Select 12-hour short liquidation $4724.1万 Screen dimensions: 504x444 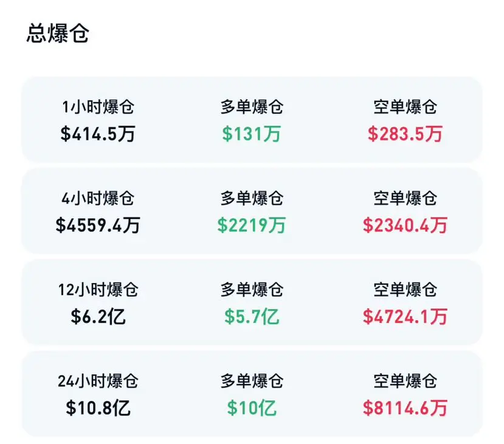click(x=405, y=316)
